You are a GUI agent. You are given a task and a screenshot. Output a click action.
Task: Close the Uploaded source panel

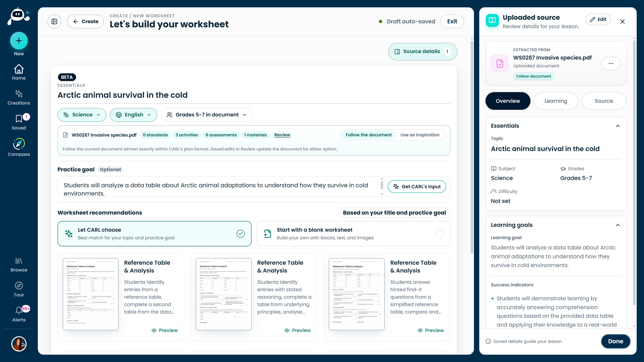coord(622,21)
